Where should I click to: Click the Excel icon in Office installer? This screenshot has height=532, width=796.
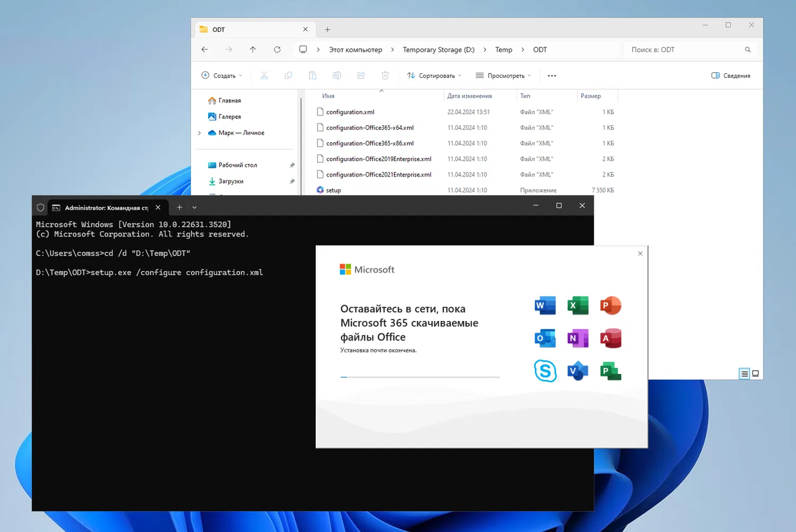(x=578, y=306)
